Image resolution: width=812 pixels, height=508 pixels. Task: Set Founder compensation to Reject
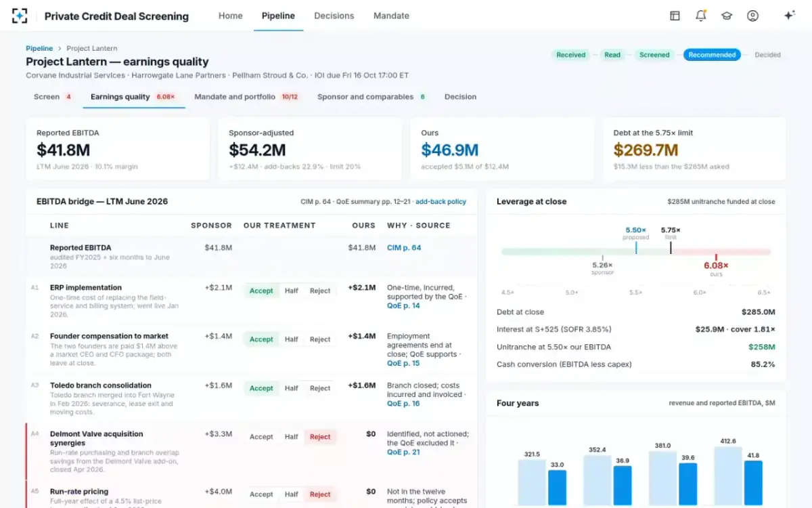320,339
